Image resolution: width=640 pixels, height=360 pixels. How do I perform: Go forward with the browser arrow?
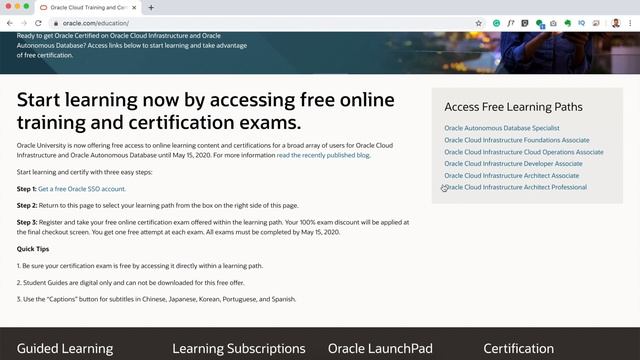tap(24, 23)
